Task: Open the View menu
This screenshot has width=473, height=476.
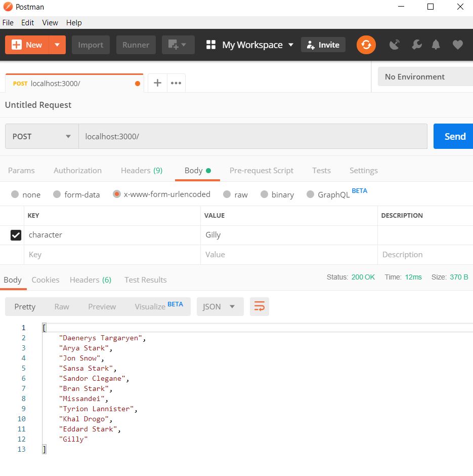Action: point(50,23)
